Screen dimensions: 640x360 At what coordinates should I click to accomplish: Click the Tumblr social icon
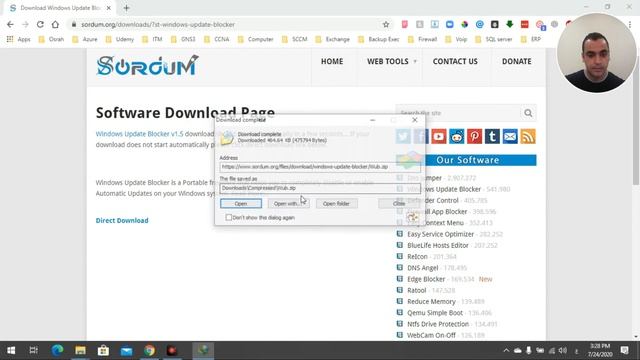click(x=492, y=136)
